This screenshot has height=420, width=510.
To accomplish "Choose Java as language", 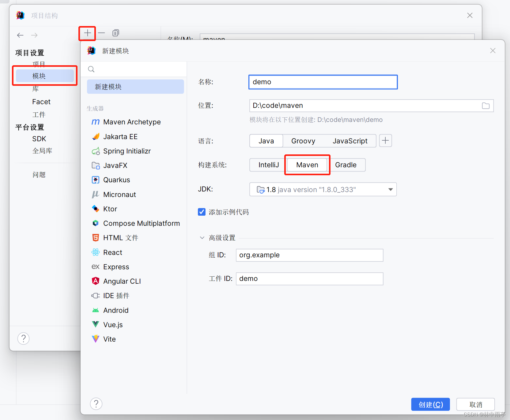I will click(266, 141).
